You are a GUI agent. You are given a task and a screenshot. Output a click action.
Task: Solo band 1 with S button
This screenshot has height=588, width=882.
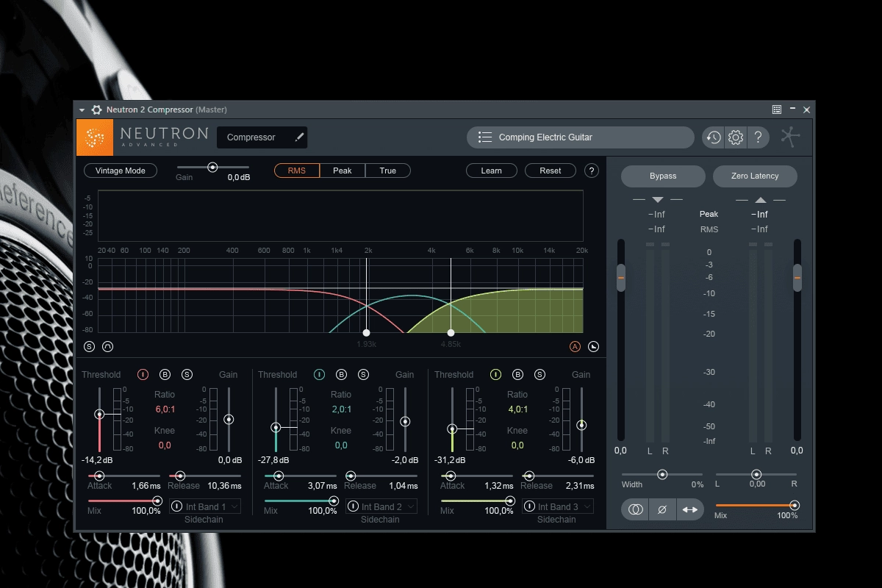point(187,374)
